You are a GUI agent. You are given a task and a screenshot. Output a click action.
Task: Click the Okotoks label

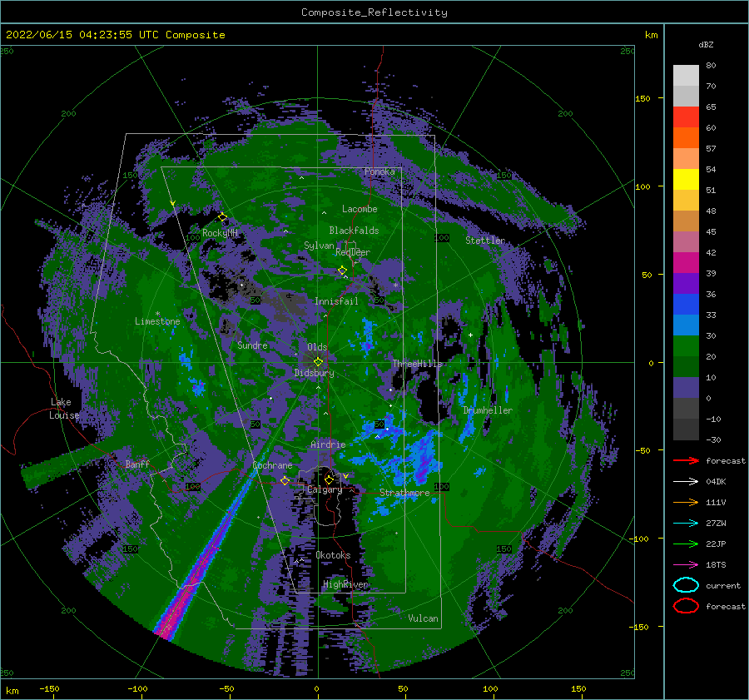coord(333,555)
